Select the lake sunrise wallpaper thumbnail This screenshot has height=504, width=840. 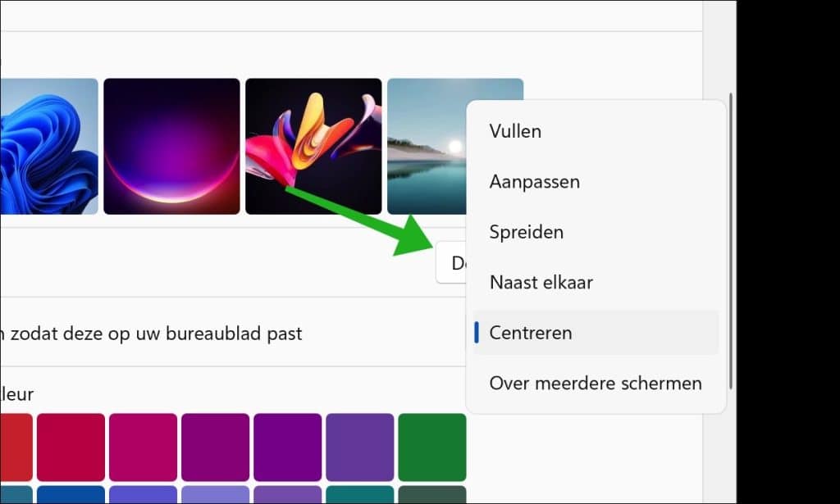(x=427, y=146)
